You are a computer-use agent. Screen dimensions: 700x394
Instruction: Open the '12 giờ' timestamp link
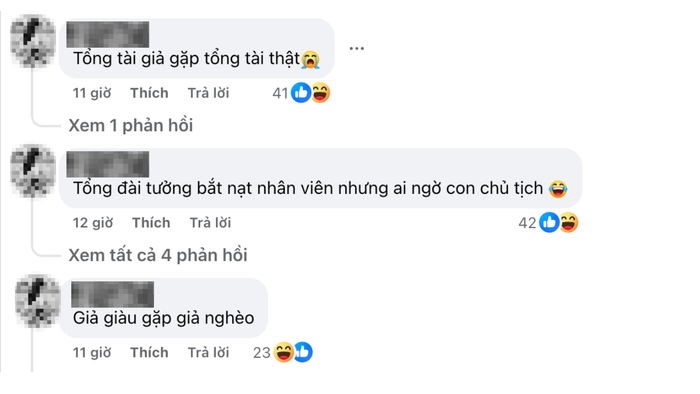pyautogui.click(x=93, y=222)
